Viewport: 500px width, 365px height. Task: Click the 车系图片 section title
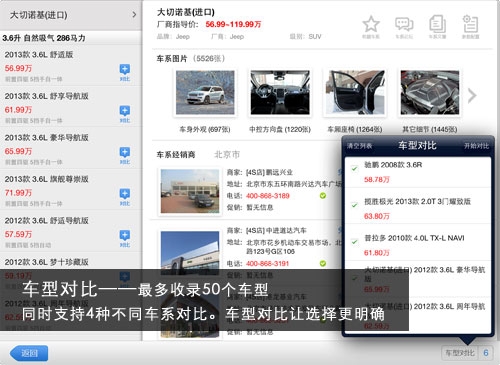172,59
